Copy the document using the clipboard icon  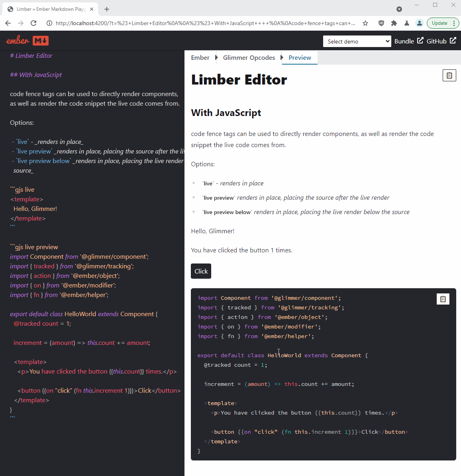click(449, 75)
